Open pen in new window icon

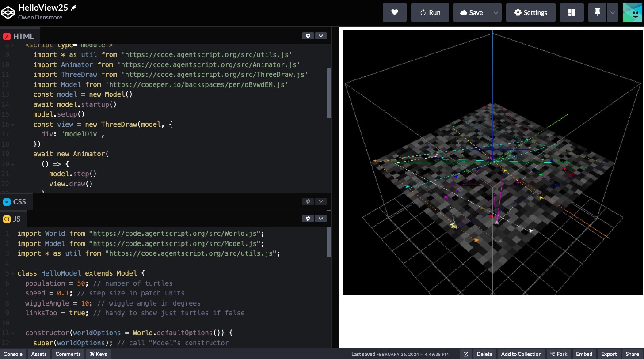point(465,354)
